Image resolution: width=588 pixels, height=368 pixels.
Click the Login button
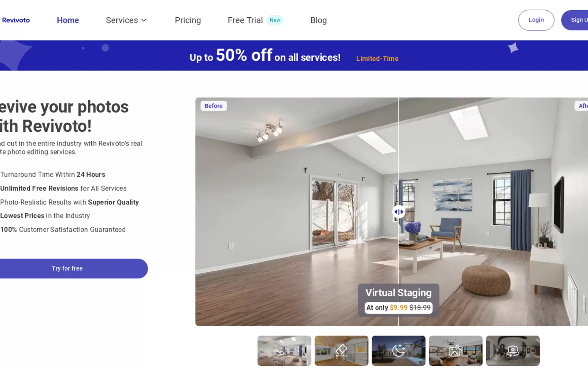tap(536, 20)
